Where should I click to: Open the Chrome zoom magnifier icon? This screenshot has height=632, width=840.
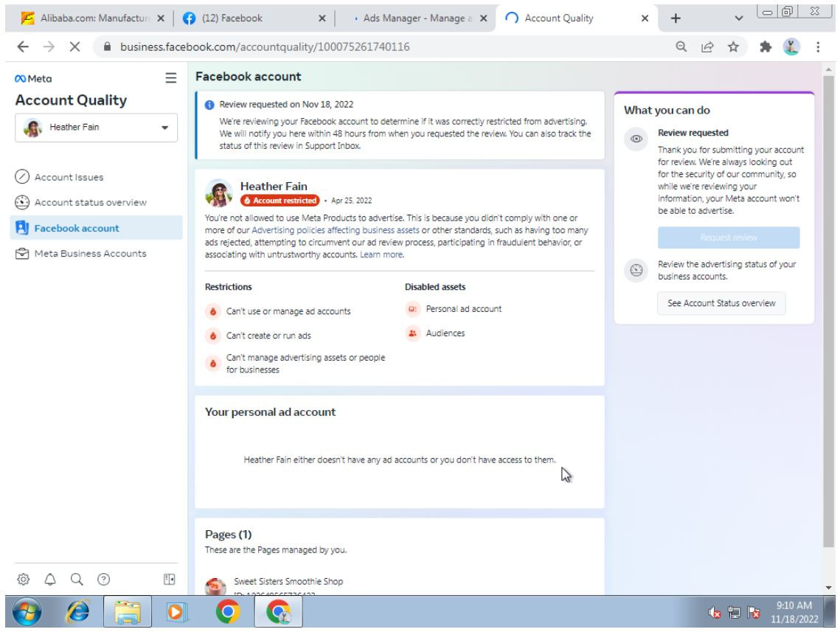[681, 46]
